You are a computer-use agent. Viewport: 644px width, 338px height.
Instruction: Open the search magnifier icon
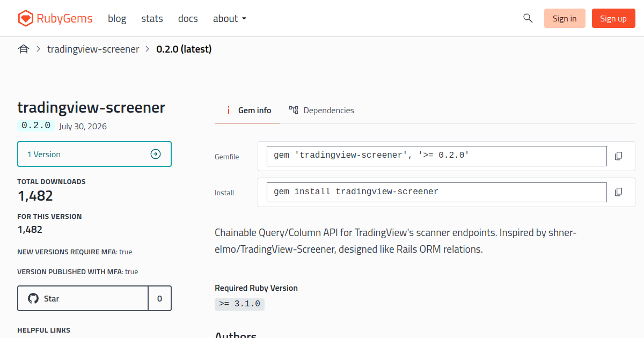(528, 18)
